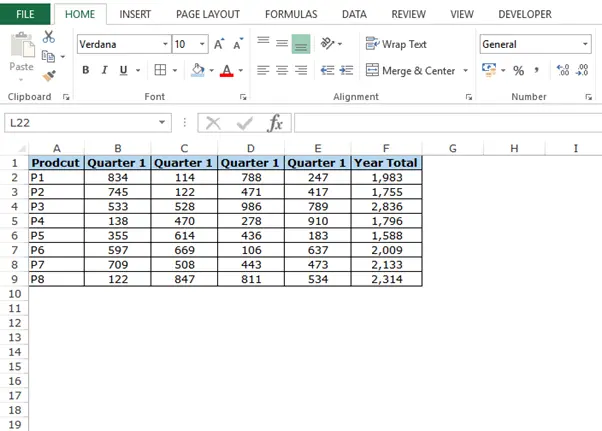Viewport: 602px width, 431px height.
Task: Switch to the DATA tab
Action: pos(354,14)
